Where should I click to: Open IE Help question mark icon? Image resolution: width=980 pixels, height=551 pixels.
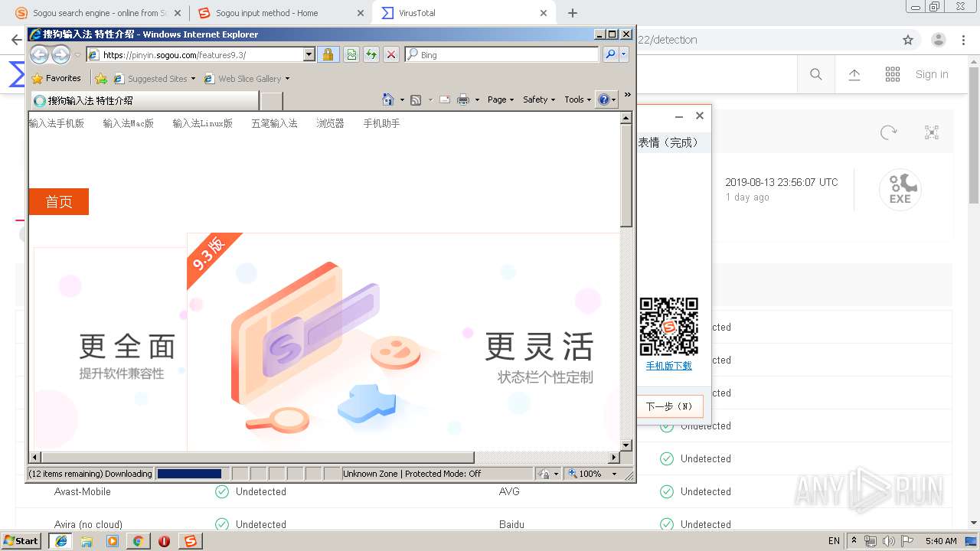(603, 99)
